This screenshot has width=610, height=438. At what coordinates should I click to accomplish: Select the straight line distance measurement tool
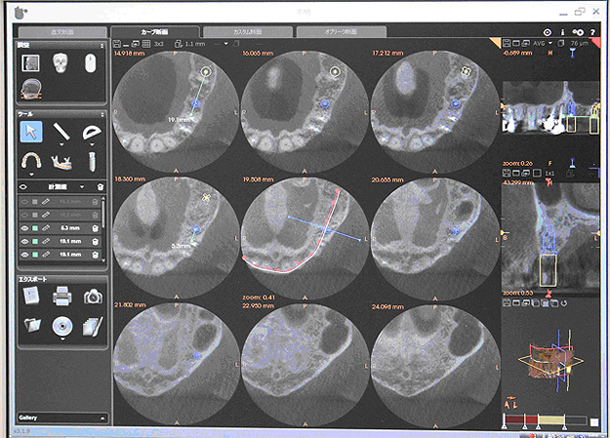61,131
